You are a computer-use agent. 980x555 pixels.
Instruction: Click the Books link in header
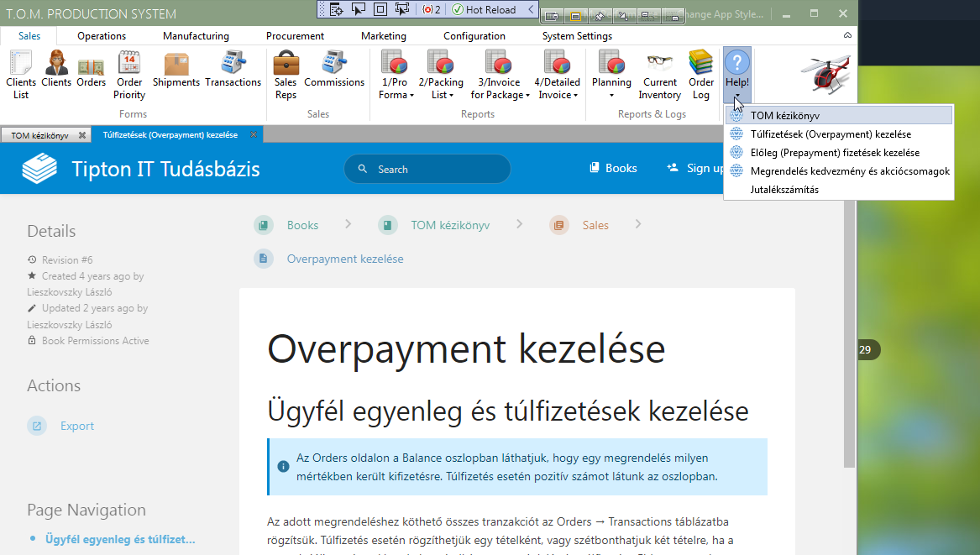tap(613, 168)
